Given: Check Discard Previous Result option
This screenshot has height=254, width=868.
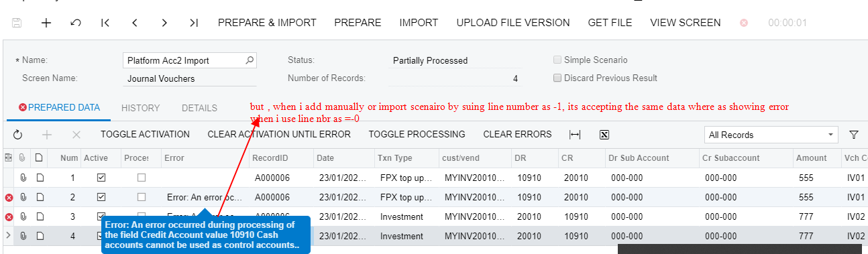Looking at the screenshot, I should tap(557, 78).
